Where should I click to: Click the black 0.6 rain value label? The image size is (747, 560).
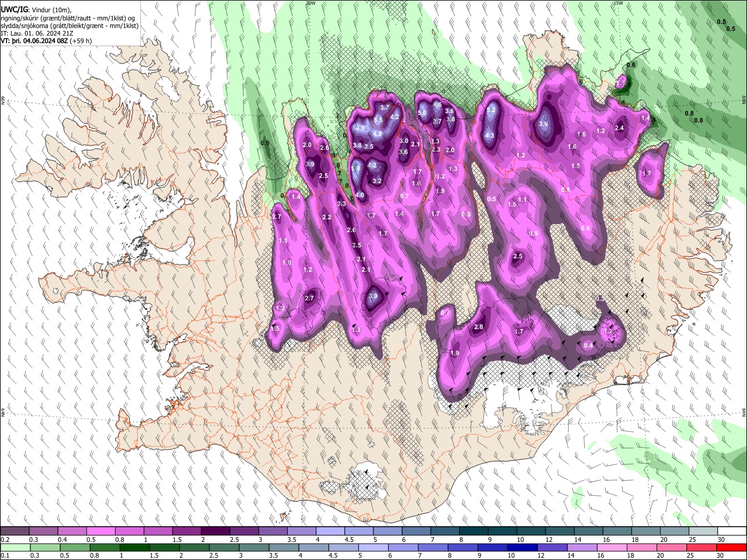pyautogui.click(x=631, y=65)
